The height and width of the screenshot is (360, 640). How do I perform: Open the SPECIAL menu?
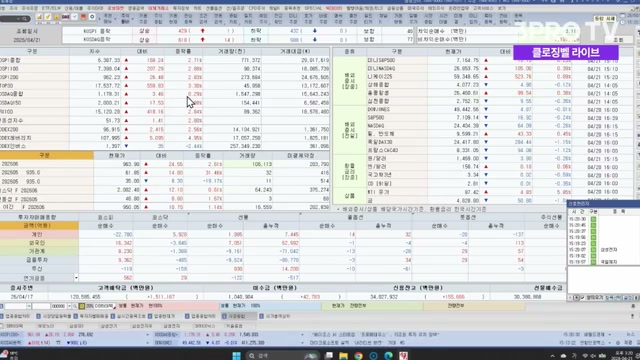[313, 8]
